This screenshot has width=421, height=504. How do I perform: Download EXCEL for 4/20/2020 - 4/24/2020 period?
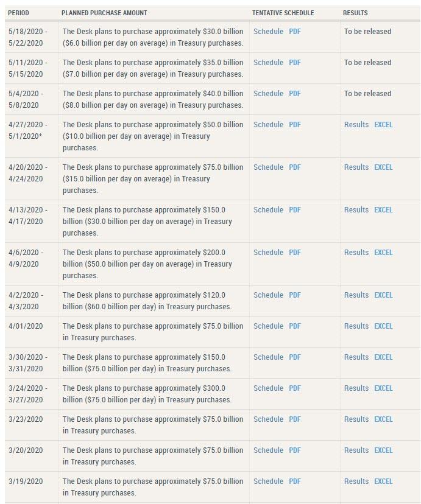click(x=383, y=167)
